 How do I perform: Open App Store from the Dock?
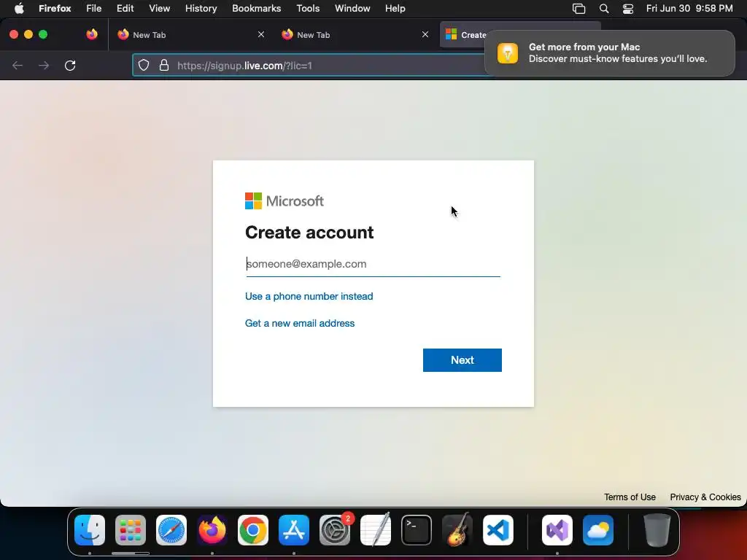pos(294,530)
